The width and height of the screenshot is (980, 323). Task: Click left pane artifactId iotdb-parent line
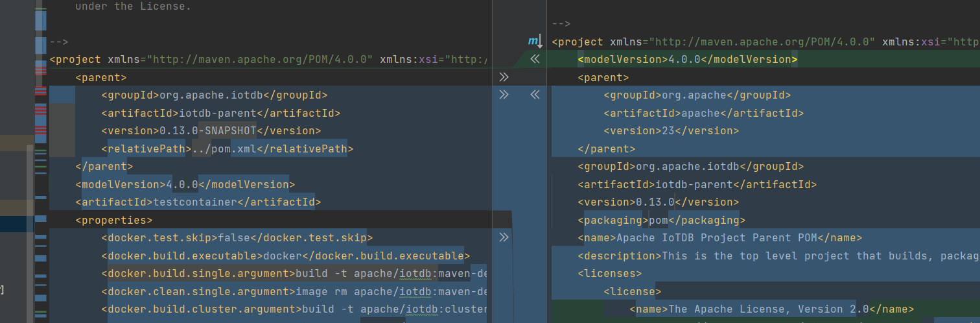pyautogui.click(x=220, y=113)
